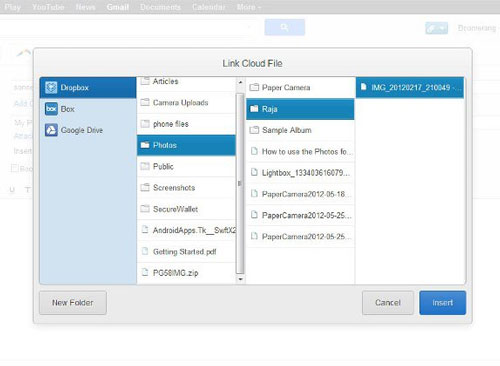The image size is (500, 366).
Task: Insert the selected cloud file
Action: pyautogui.click(x=442, y=303)
